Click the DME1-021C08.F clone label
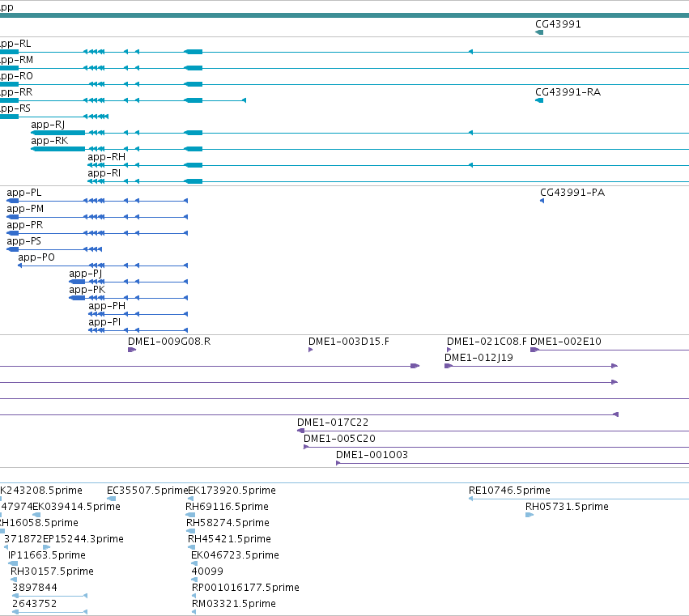 (487, 342)
